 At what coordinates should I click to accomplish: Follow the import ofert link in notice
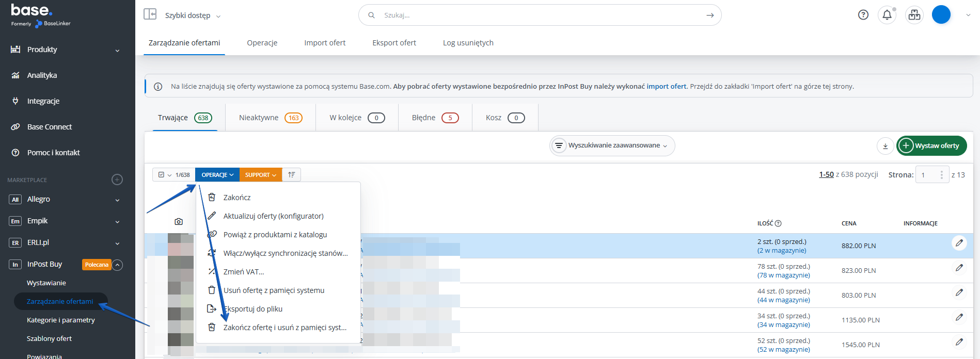(666, 87)
